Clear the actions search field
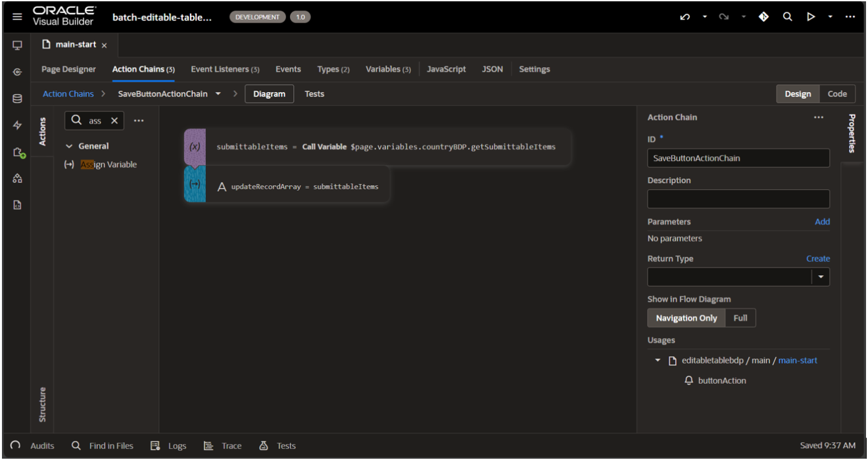 tap(114, 120)
